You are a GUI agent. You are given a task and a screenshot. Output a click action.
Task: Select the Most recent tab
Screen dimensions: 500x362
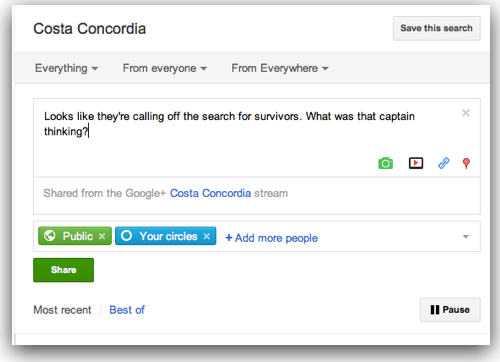pos(62,310)
